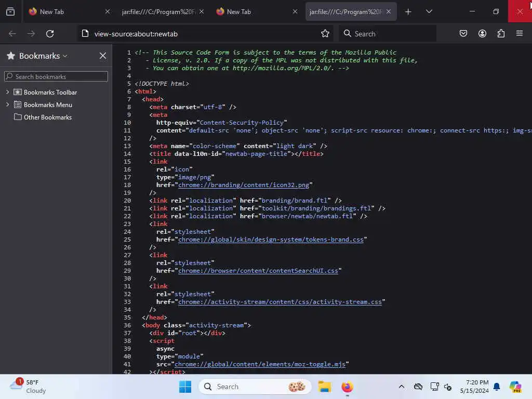Click the Search bookmarks field
This screenshot has width=532, height=399.
click(x=56, y=76)
